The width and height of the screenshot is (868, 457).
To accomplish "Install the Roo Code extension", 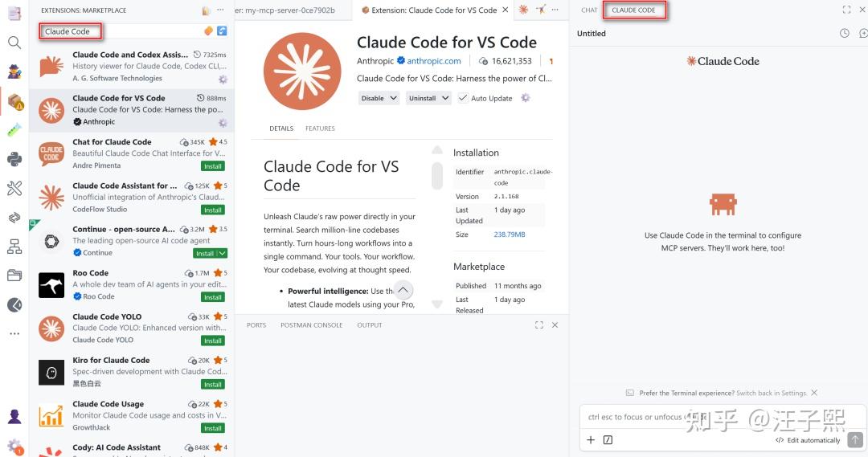I will click(x=212, y=297).
